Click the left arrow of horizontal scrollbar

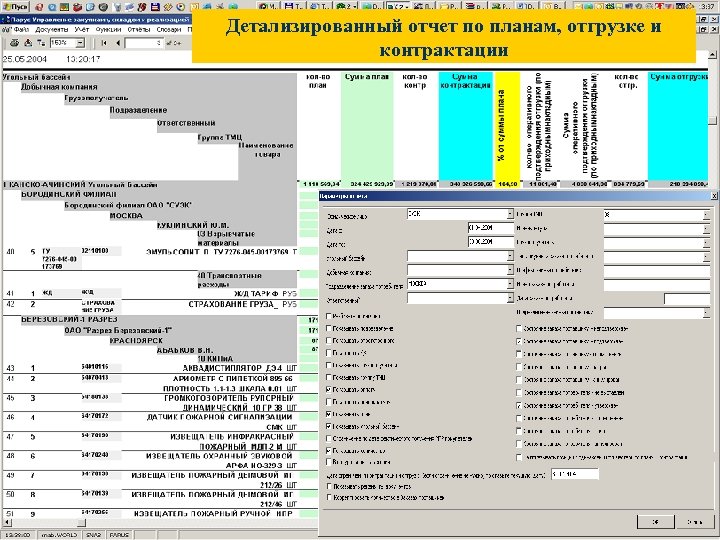(x=6, y=523)
